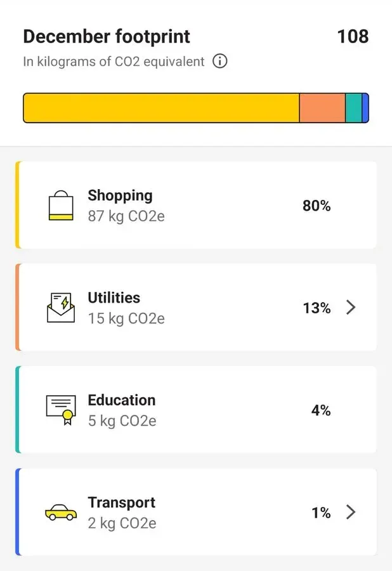Screen dimensions: 392x571
Task: Select the blue Transport bar segment
Action: point(365,108)
